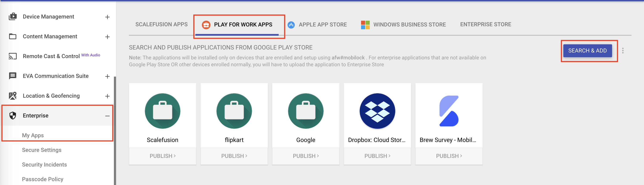Expand Content Management with plus sign

pyautogui.click(x=107, y=37)
